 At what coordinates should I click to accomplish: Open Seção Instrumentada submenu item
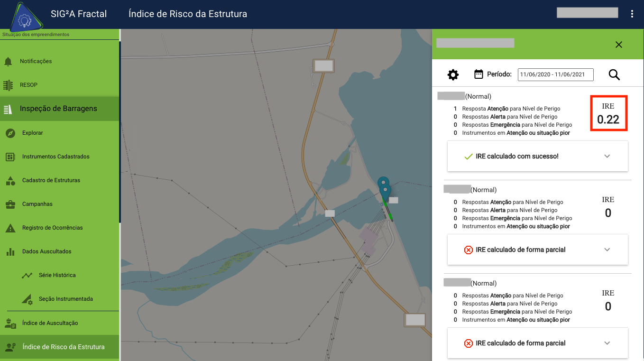tap(59, 299)
